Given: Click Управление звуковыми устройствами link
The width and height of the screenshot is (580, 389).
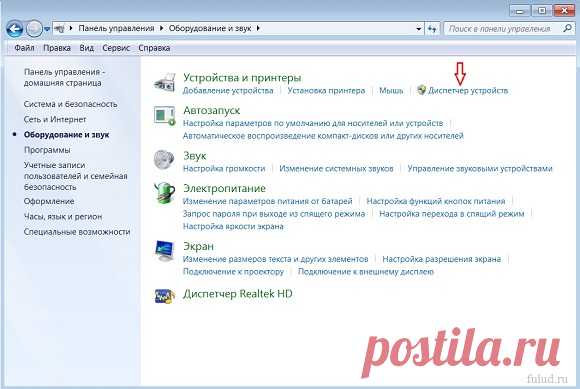Looking at the screenshot, I should pos(480,169).
